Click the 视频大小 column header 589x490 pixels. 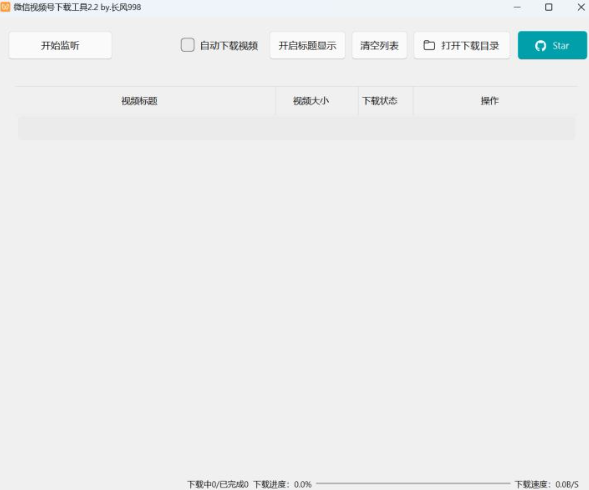(x=311, y=101)
